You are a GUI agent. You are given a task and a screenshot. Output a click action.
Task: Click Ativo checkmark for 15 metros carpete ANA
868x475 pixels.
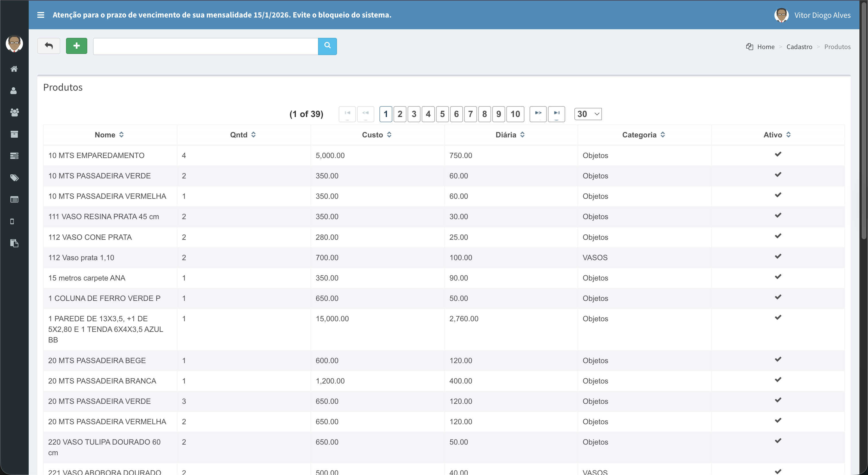778,277
